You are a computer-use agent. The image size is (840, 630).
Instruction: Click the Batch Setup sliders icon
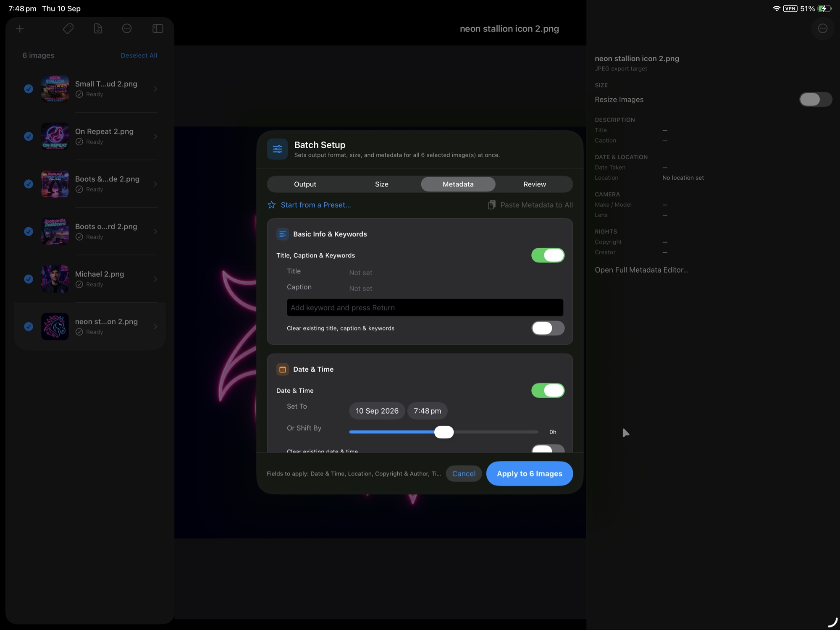point(277,149)
